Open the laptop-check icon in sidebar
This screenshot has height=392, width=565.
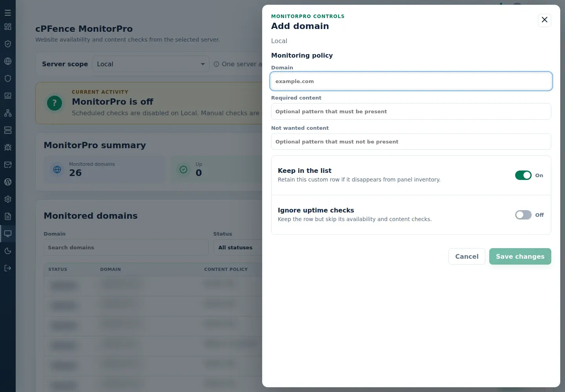click(8, 96)
